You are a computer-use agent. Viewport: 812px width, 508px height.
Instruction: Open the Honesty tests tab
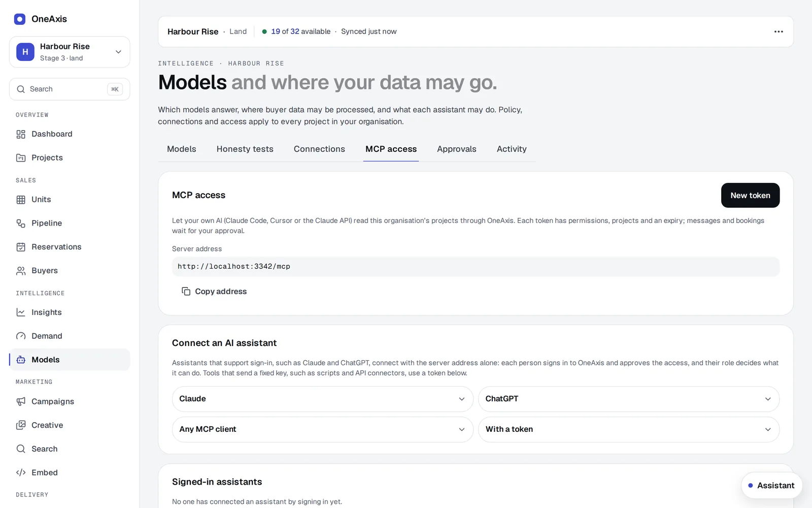click(x=245, y=149)
